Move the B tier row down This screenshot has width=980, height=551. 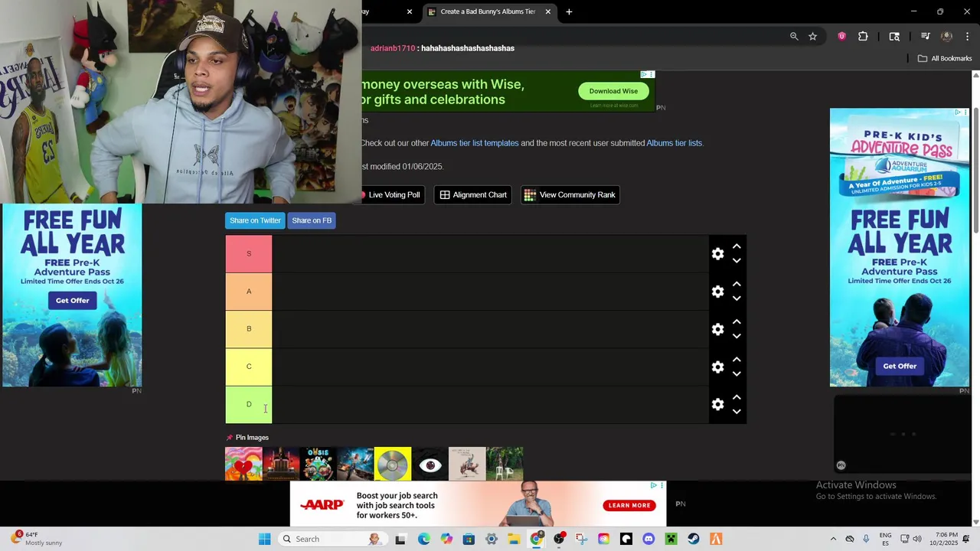737,336
